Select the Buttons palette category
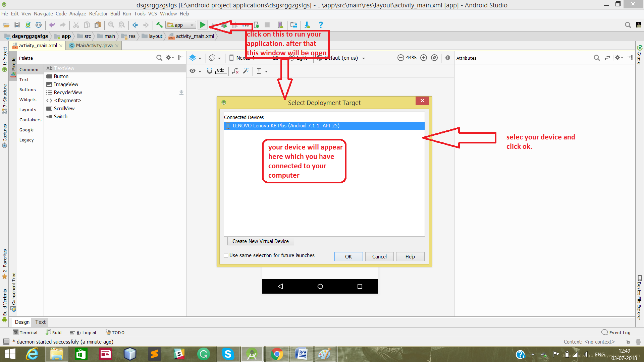Viewport: 644px width, 362px height. 28,90
